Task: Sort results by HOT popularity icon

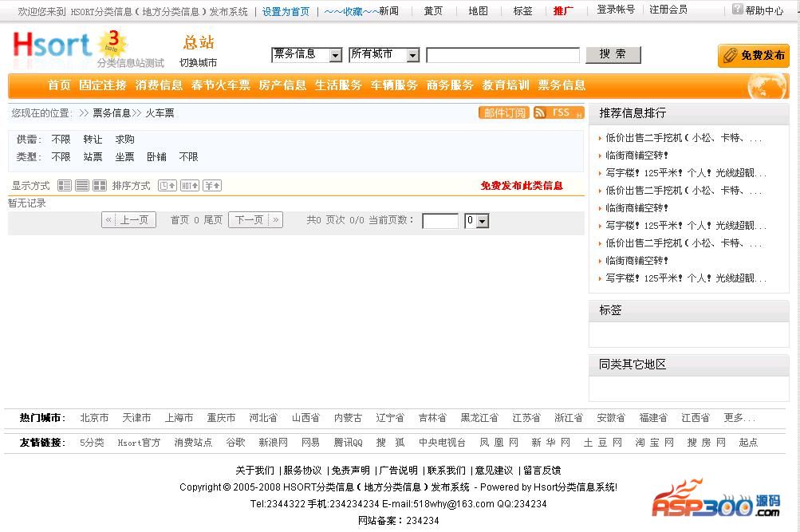Action: coord(190,186)
